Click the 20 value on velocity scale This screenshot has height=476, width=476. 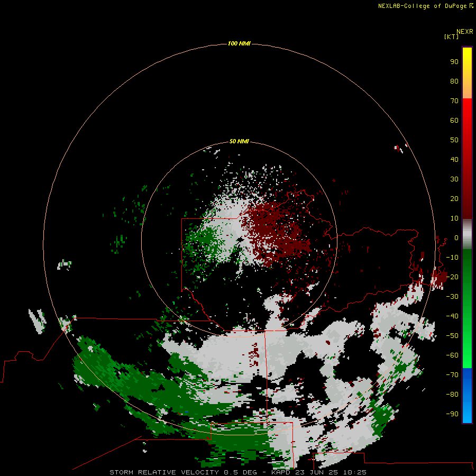[x=454, y=199]
